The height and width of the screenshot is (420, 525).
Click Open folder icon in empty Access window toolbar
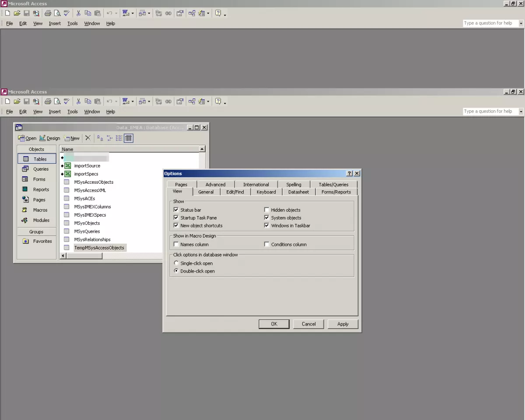click(17, 13)
